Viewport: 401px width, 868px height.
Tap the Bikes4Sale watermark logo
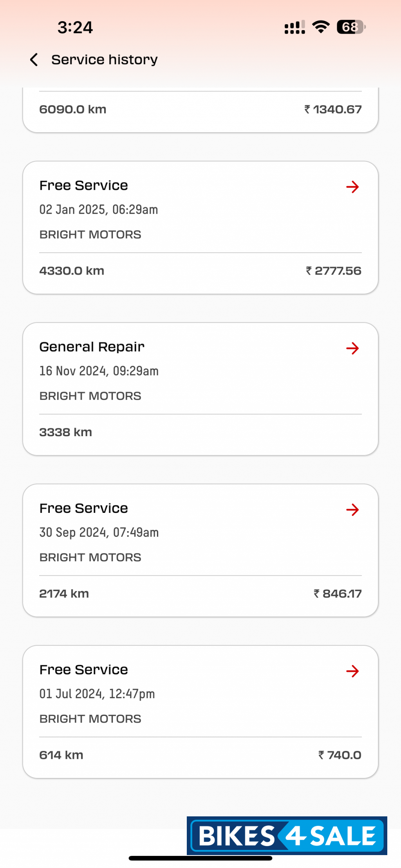click(x=287, y=836)
